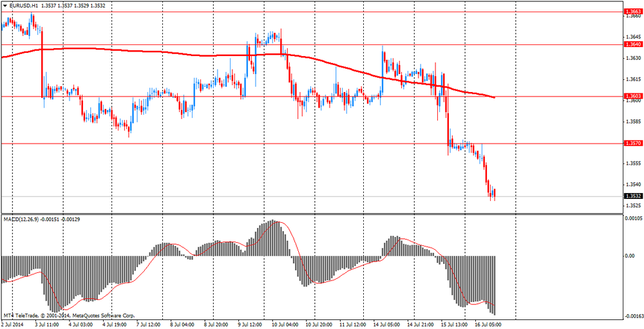
Task: Click the MT4 TeleTrade copyright text
Action: click(x=70, y=315)
